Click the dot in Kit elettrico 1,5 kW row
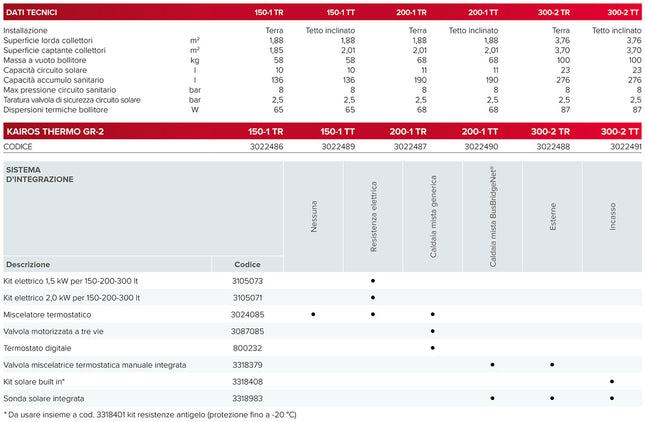Viewport: 645px width, 422px height. click(373, 281)
